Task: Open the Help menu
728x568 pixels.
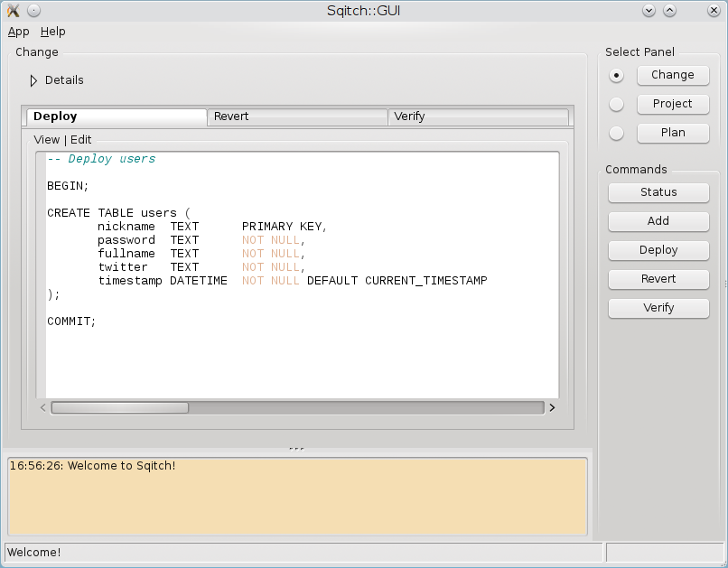Action: click(x=53, y=32)
